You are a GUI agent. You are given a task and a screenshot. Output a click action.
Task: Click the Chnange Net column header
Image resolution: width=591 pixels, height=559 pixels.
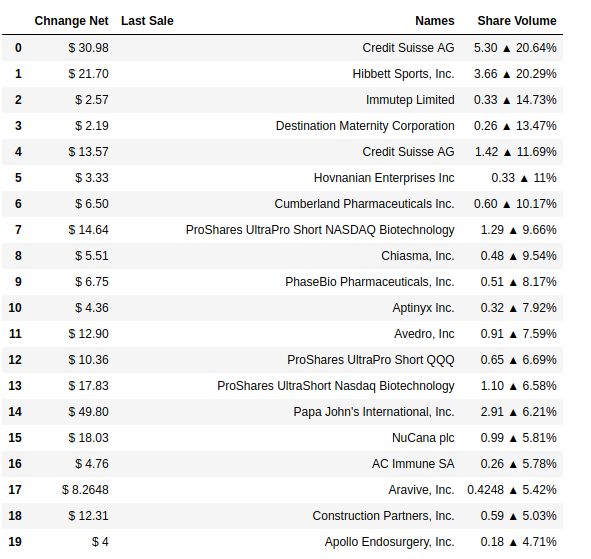(x=71, y=21)
